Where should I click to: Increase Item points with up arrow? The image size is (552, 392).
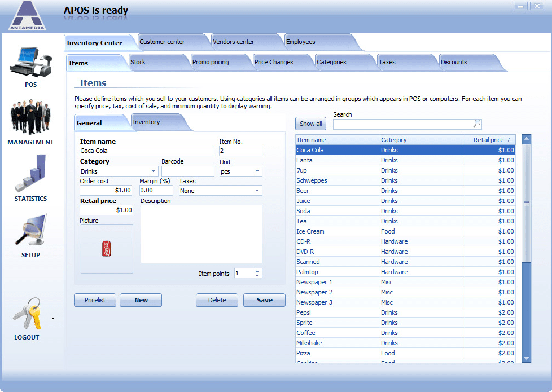[x=257, y=271]
